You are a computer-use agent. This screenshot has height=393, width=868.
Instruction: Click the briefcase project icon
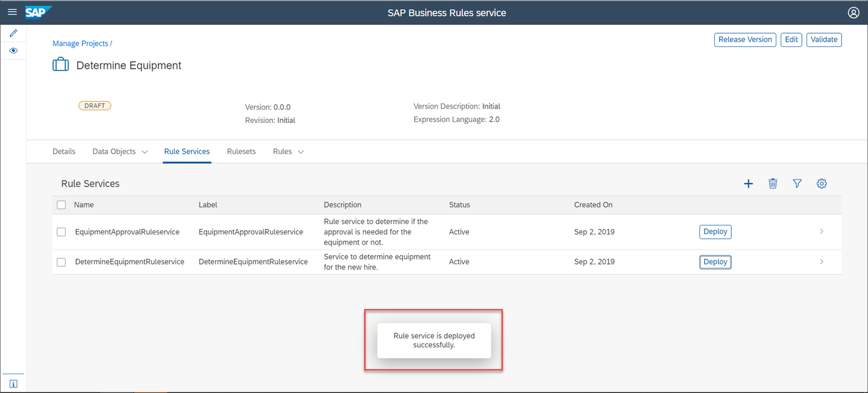point(61,64)
